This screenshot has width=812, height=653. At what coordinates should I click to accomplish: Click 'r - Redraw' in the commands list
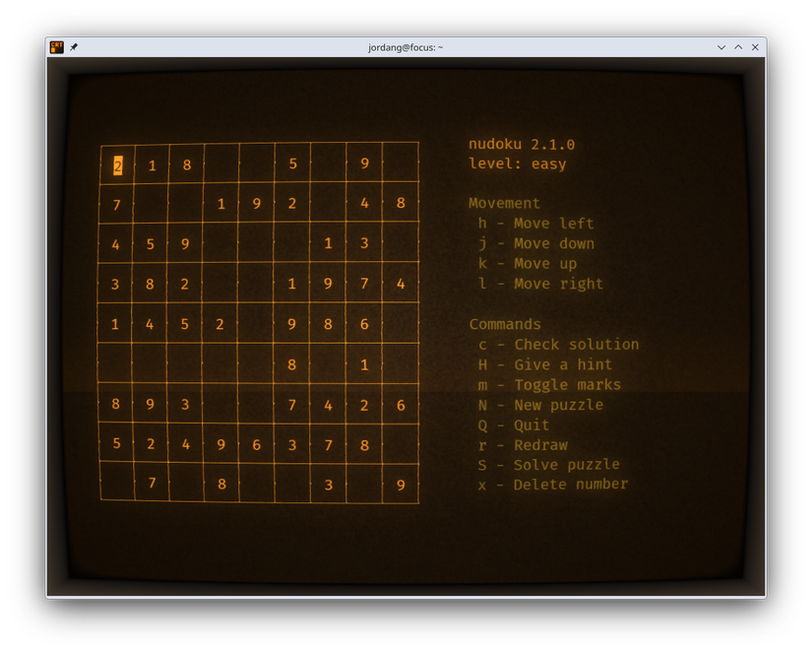[x=524, y=444]
